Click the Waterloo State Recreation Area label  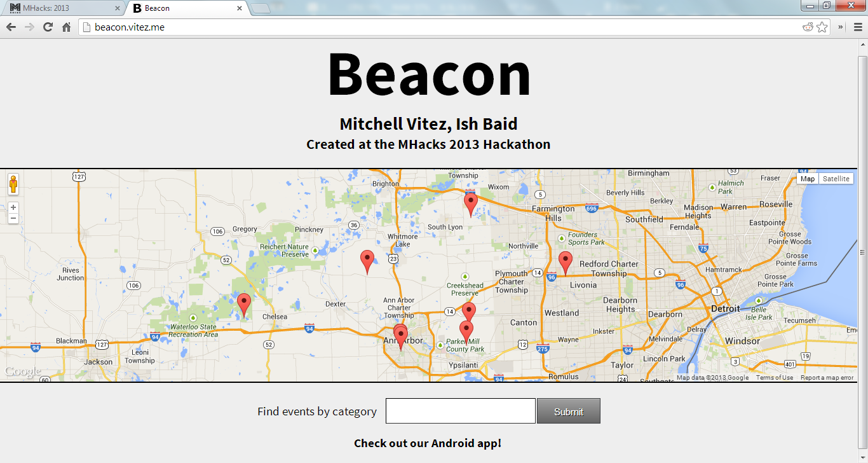194,331
